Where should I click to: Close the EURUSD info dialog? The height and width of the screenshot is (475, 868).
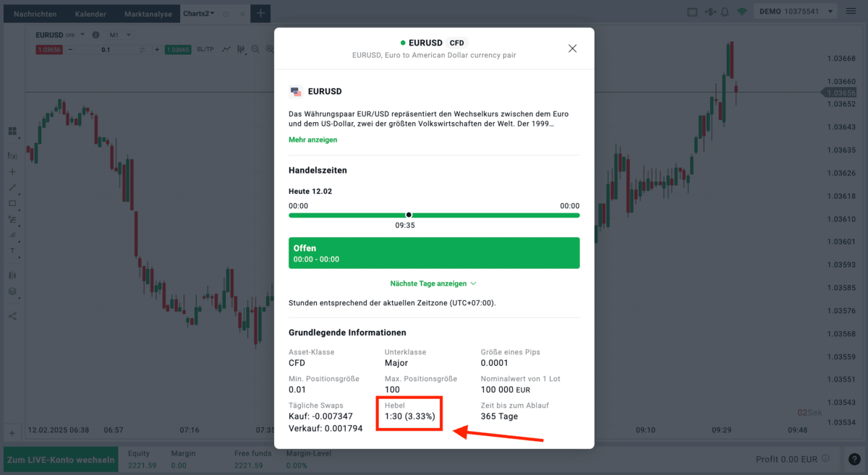pyautogui.click(x=572, y=48)
